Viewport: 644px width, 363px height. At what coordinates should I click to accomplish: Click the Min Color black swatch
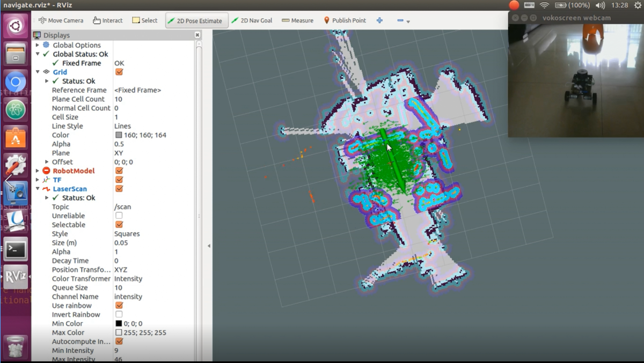tap(119, 324)
